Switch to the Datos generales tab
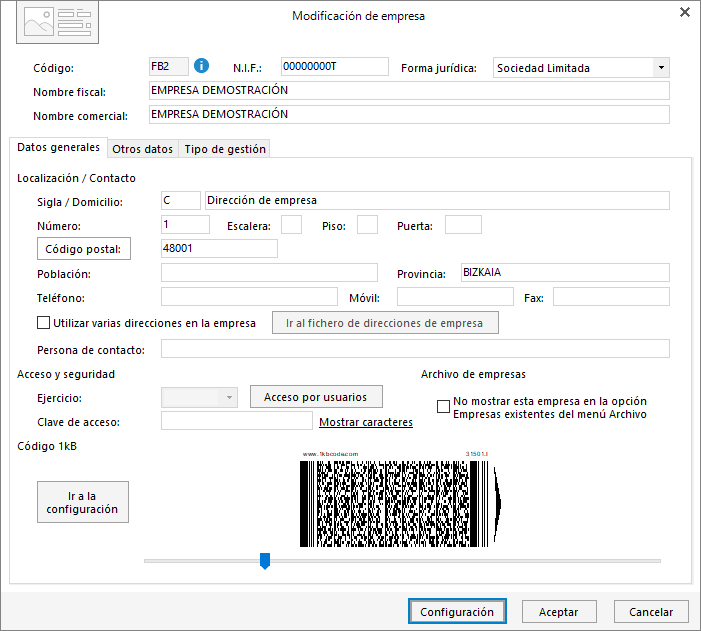This screenshot has height=631, width=701. tap(58, 147)
